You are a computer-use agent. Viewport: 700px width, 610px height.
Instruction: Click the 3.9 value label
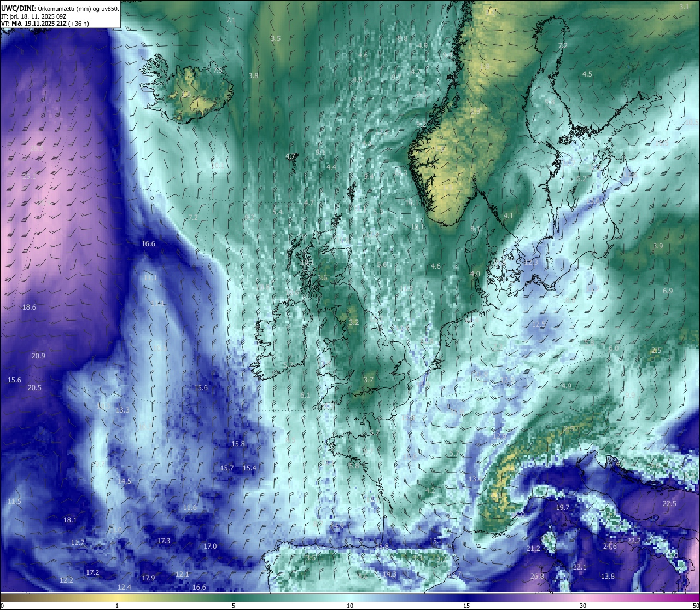[658, 246]
